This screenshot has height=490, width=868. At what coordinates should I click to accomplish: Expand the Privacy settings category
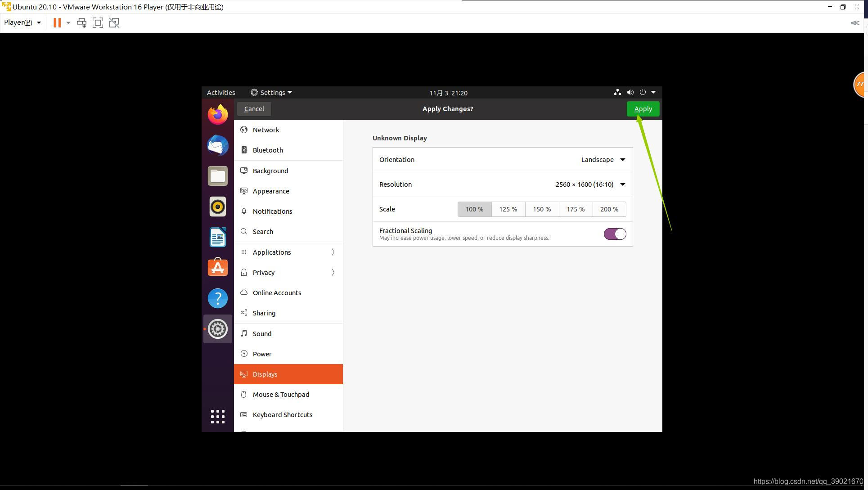coord(288,272)
